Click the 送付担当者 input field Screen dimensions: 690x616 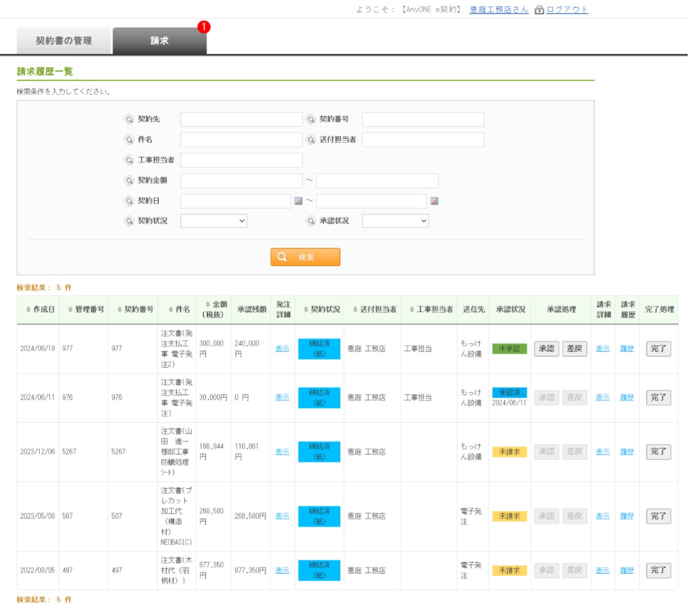pyautogui.click(x=423, y=140)
